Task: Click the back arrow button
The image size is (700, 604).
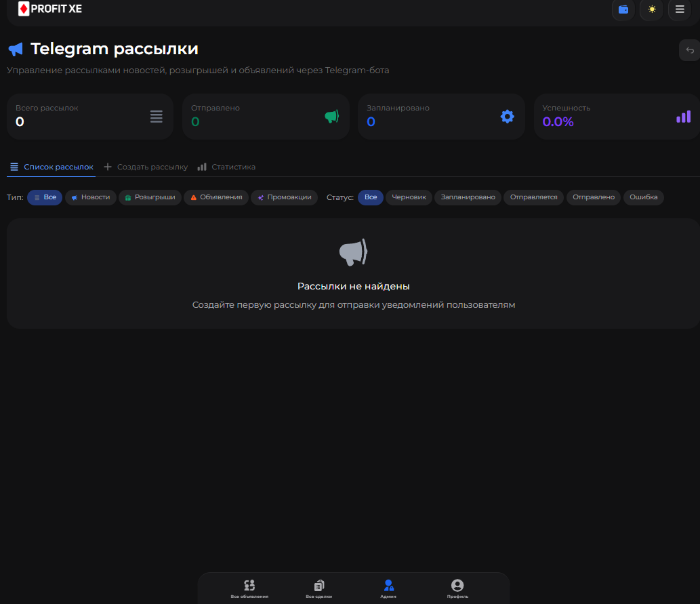Action: 689,50
